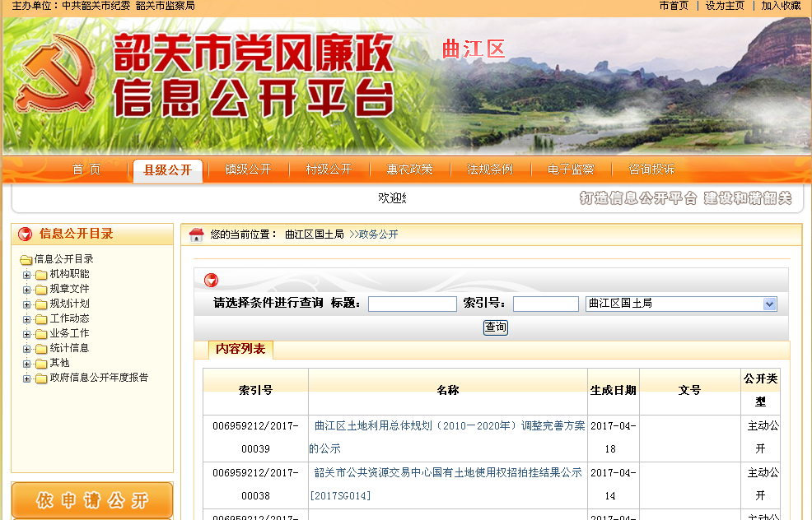The height and width of the screenshot is (520, 812).
Task: Click the 依申请公开 orange button
Action: coord(92,499)
